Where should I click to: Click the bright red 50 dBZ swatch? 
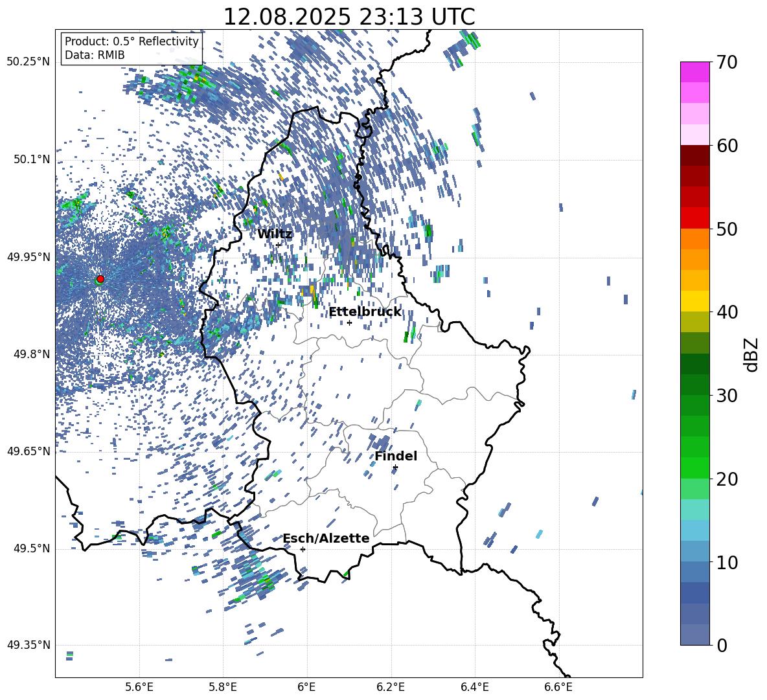tap(694, 218)
